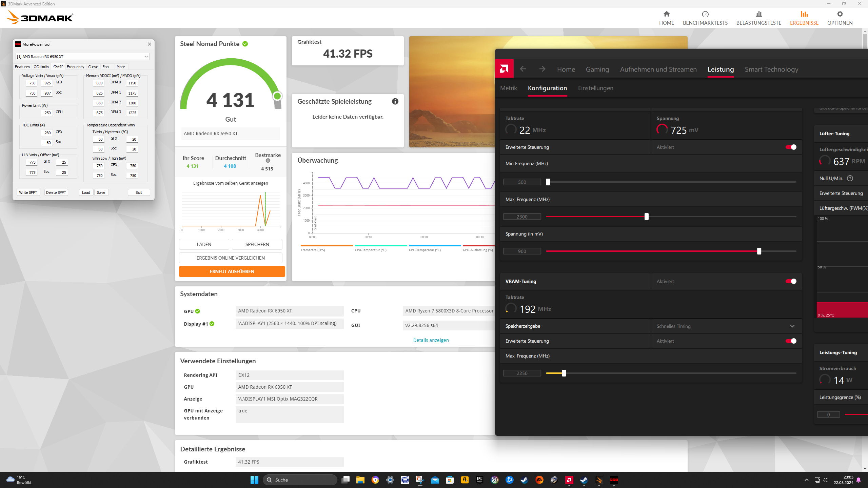Screen dimensions: 868x488
Task: Click Details anzeigen link
Action: (x=431, y=340)
